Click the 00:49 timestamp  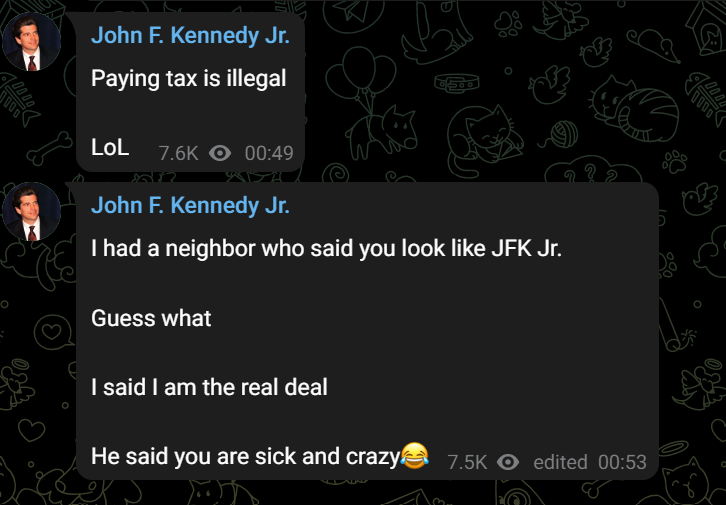[269, 153]
